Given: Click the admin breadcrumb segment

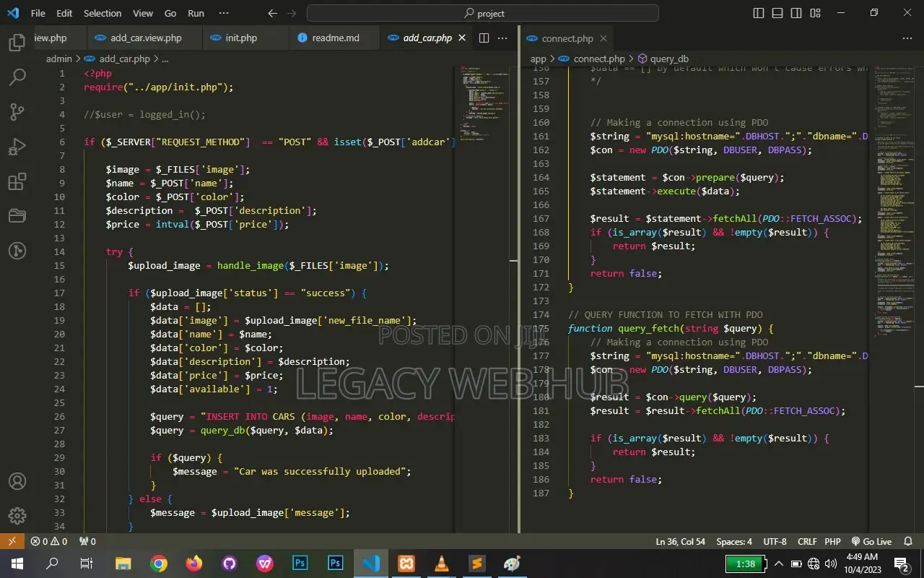Looking at the screenshot, I should (x=59, y=59).
